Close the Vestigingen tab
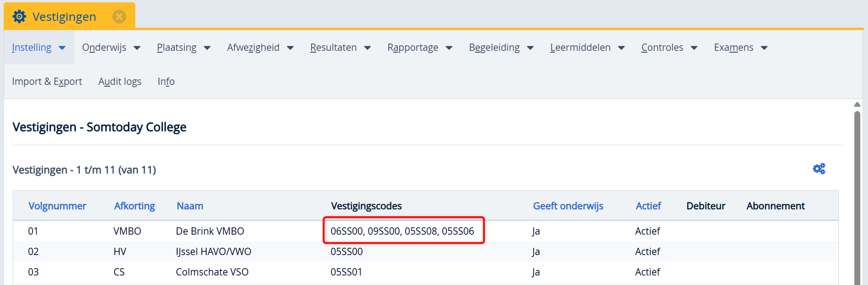Viewport: 868px width, 285px height. pos(119,17)
